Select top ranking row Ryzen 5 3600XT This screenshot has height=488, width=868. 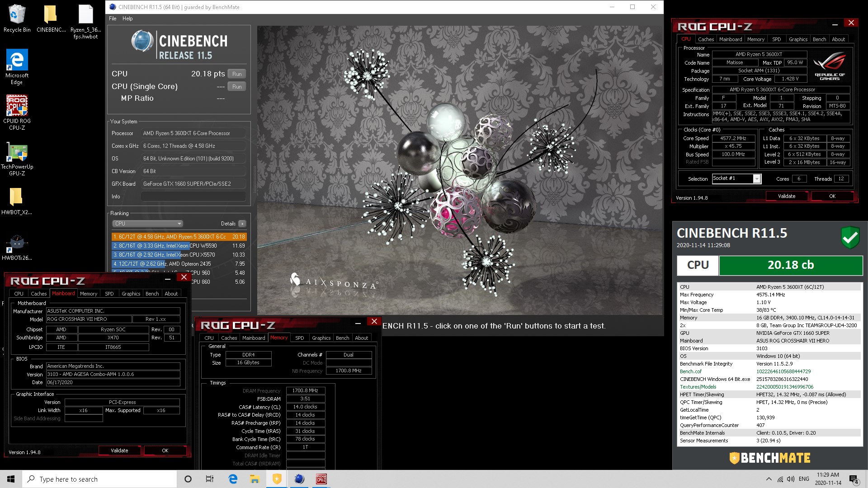click(179, 237)
